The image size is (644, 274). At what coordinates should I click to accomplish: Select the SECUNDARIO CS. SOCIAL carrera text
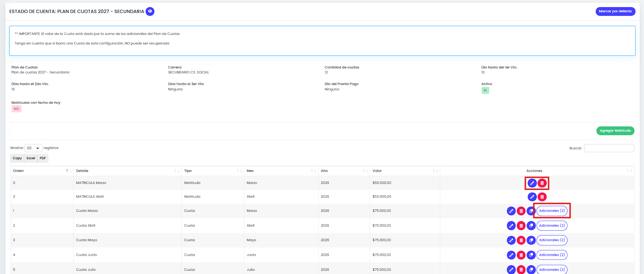pos(189,72)
